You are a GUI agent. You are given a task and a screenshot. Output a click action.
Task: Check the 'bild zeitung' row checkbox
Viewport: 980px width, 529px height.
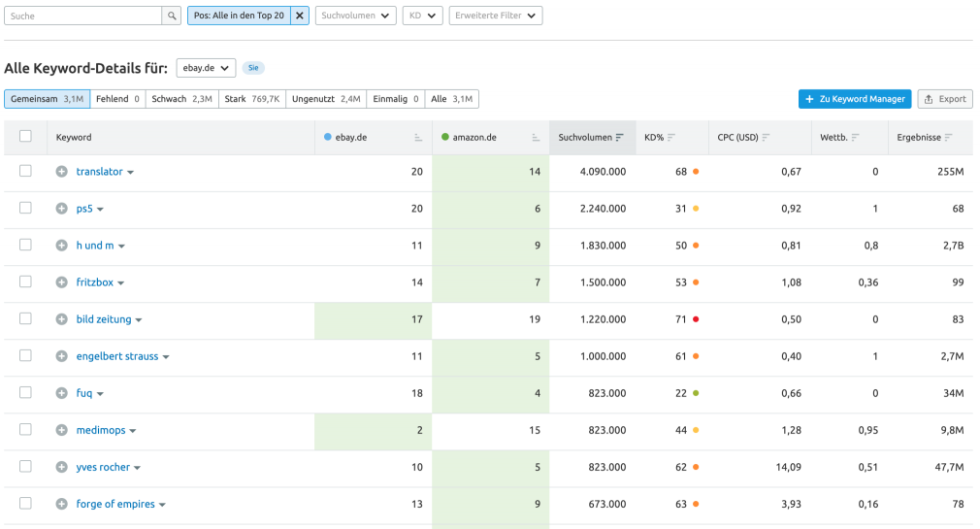click(x=25, y=318)
